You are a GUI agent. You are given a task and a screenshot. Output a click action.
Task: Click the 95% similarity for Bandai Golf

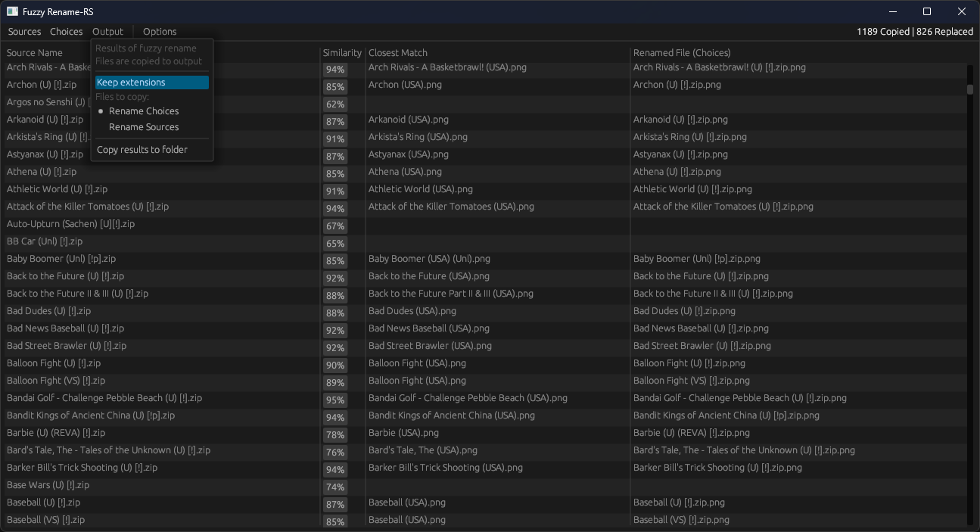coord(335,400)
